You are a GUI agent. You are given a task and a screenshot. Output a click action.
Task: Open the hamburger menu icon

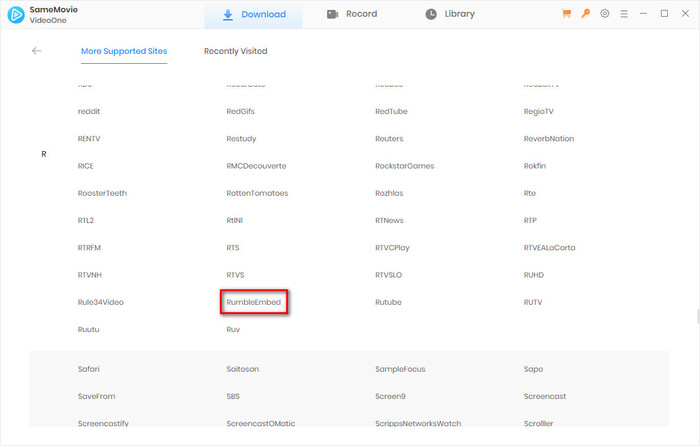pyautogui.click(x=624, y=14)
